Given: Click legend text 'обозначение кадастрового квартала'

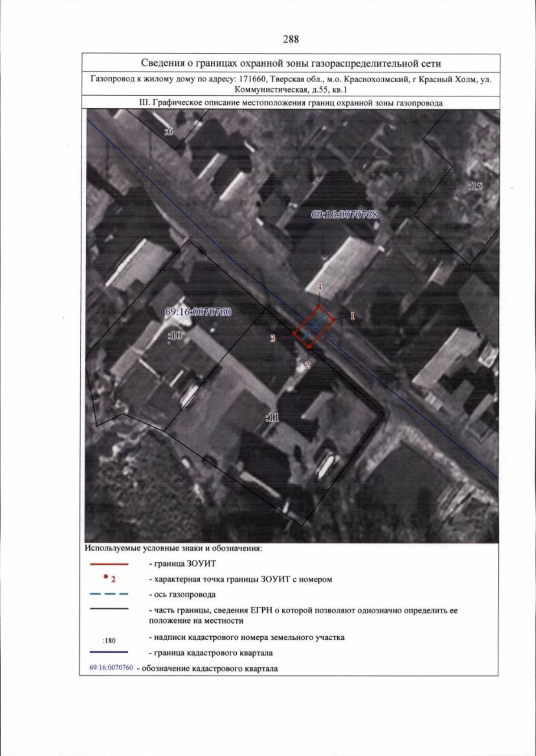Looking at the screenshot, I should (207, 669).
